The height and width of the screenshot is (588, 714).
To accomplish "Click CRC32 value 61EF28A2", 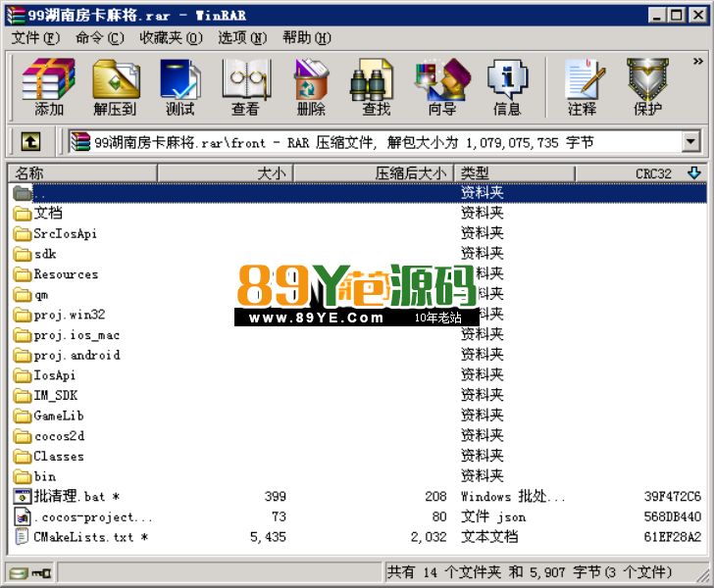I will (672, 537).
